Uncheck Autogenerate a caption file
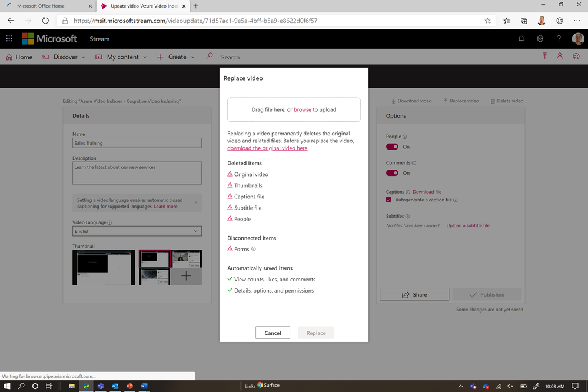The height and width of the screenshot is (392, 588). pyautogui.click(x=388, y=200)
